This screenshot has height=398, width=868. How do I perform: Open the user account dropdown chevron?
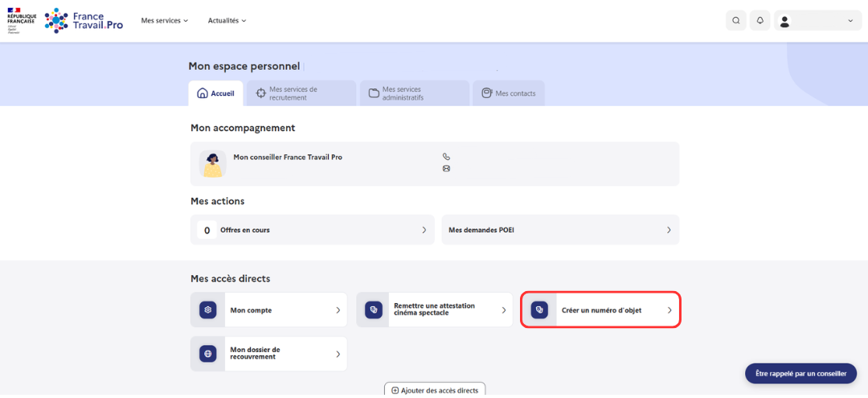coord(850,21)
